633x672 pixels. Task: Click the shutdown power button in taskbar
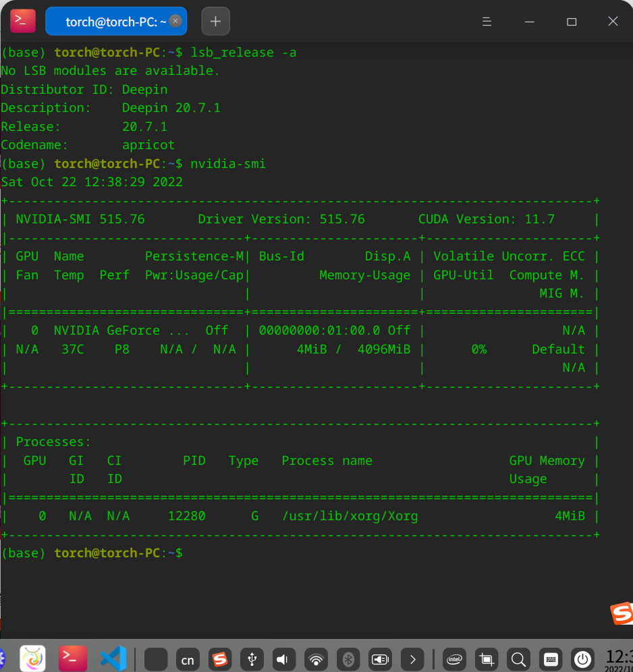(582, 659)
